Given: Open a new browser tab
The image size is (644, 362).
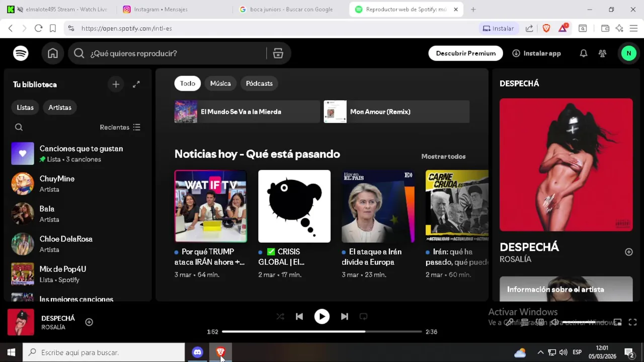Looking at the screenshot, I should pos(473,9).
